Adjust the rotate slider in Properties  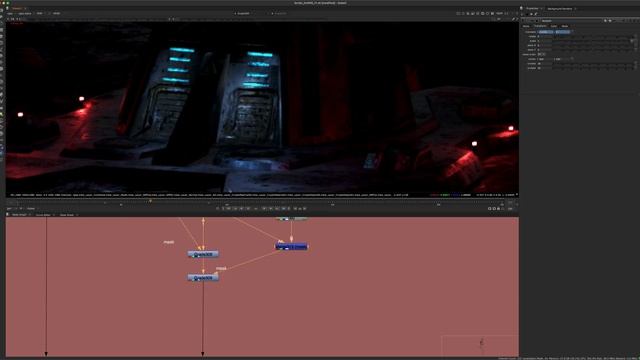point(592,36)
